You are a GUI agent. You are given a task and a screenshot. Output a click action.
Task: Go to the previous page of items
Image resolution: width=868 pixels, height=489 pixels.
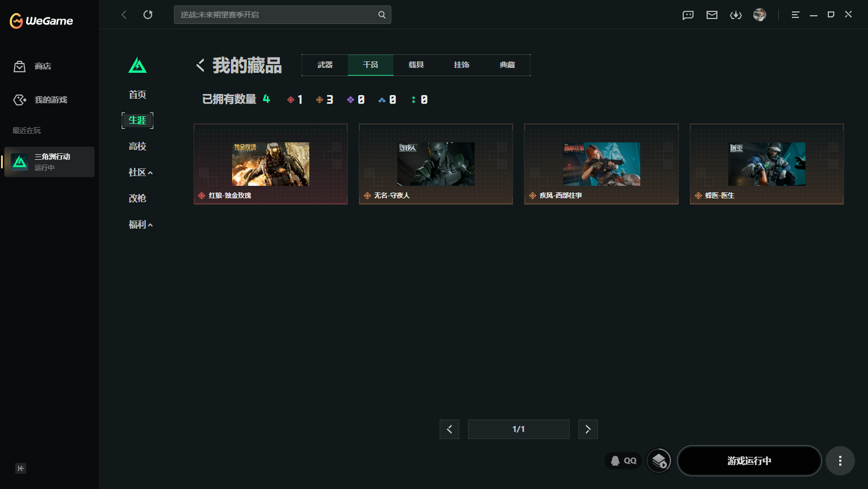tap(449, 429)
